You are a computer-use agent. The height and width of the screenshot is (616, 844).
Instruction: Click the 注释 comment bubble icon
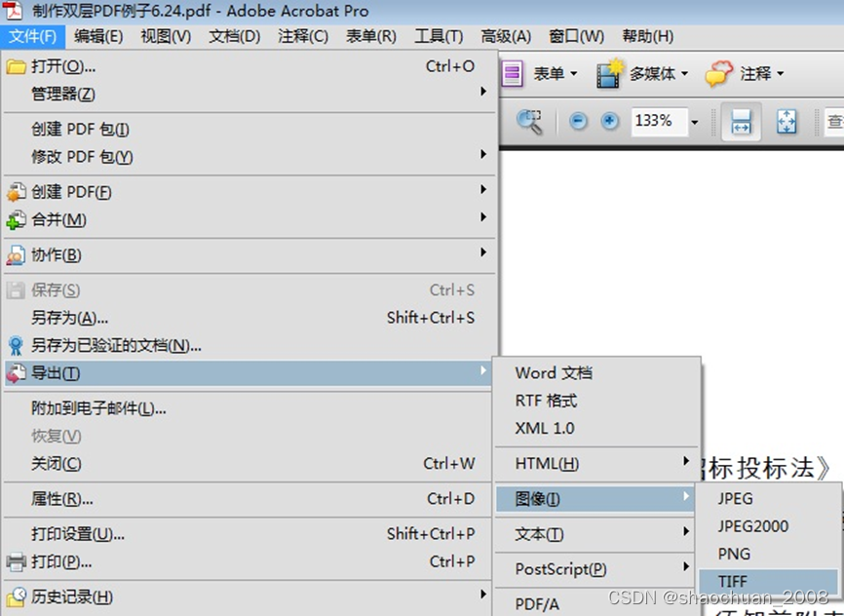coord(719,73)
